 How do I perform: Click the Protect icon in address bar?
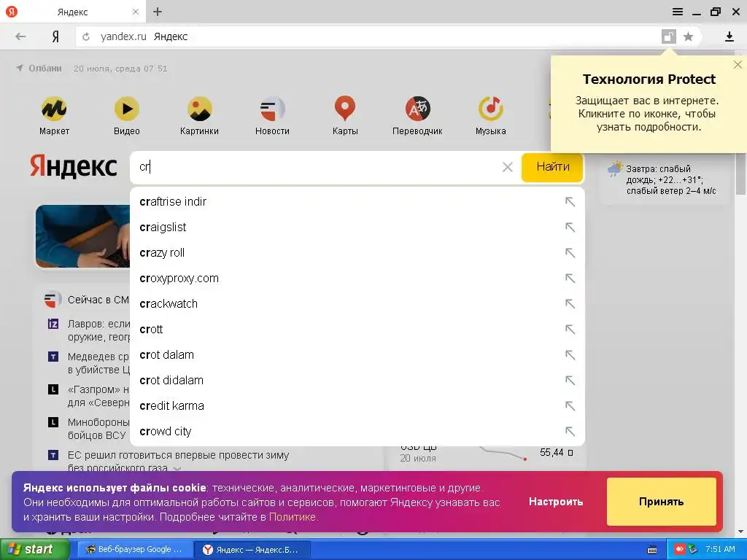[x=669, y=36]
